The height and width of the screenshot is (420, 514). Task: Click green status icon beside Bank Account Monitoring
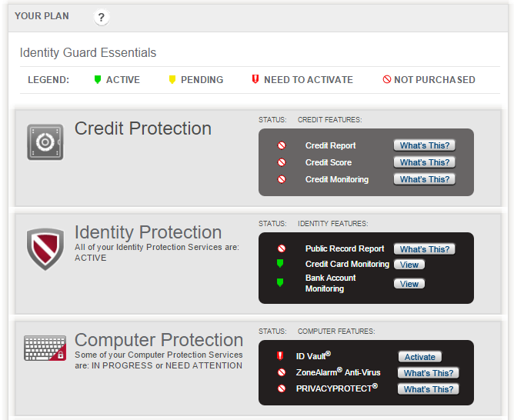(x=281, y=283)
